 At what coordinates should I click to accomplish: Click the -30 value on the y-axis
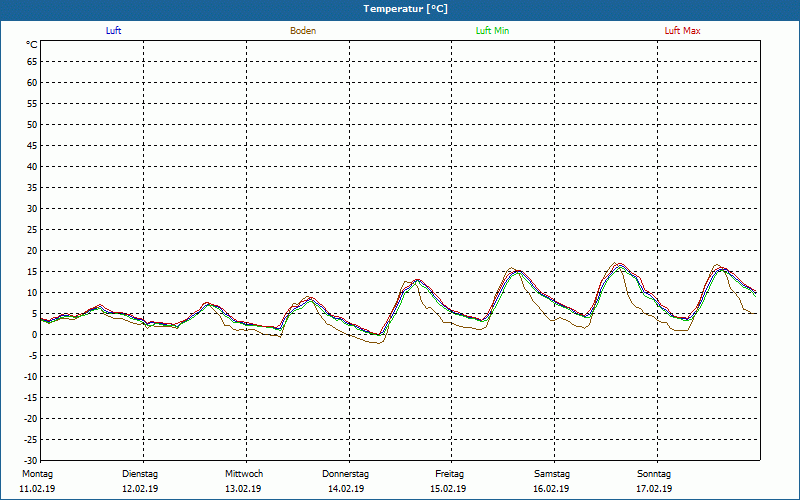coord(31,460)
